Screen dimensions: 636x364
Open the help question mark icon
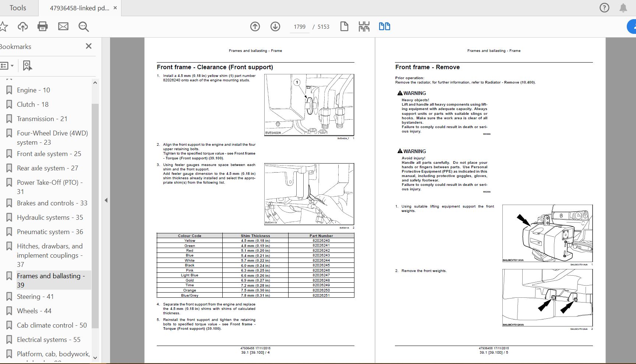pos(604,8)
